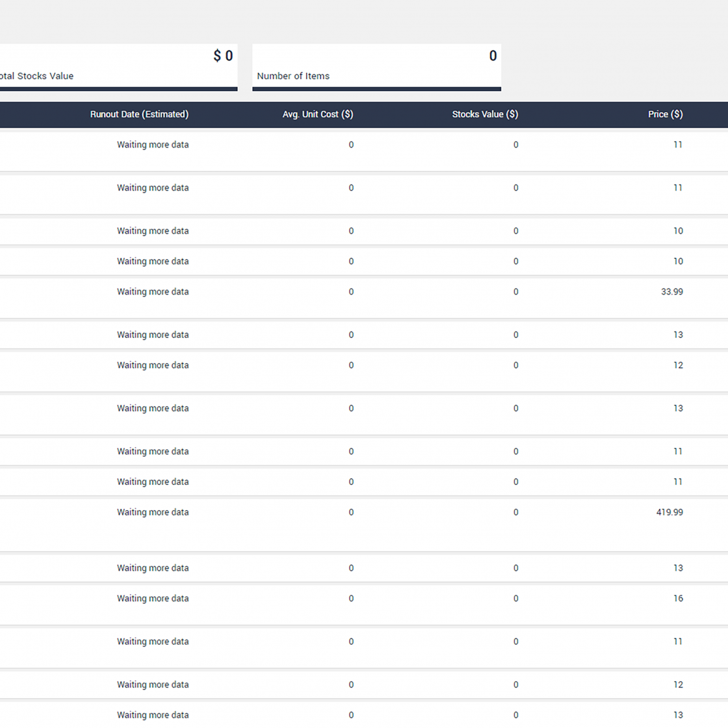Click Stocks Value 0 in the 419.99 row

[516, 512]
